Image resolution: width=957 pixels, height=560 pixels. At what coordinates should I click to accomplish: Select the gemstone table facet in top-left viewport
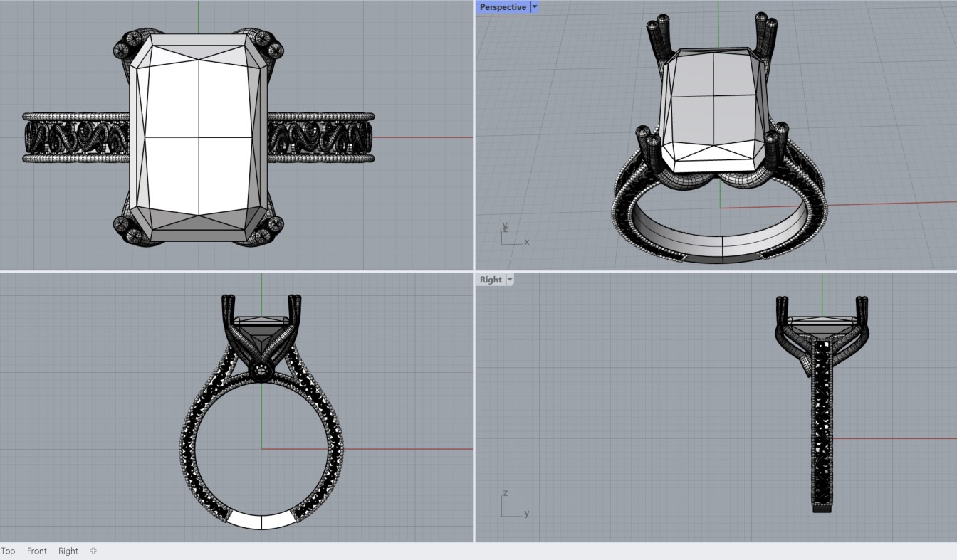pos(198,137)
